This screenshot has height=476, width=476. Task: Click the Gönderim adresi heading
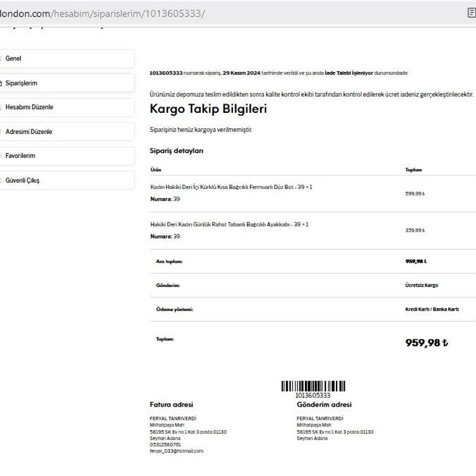click(x=324, y=405)
